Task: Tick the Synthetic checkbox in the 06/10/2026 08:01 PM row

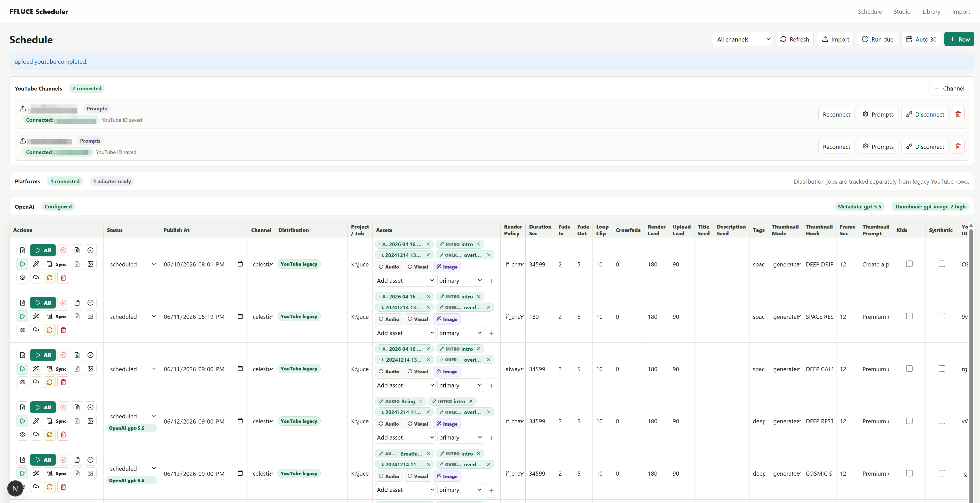Action: (x=942, y=264)
